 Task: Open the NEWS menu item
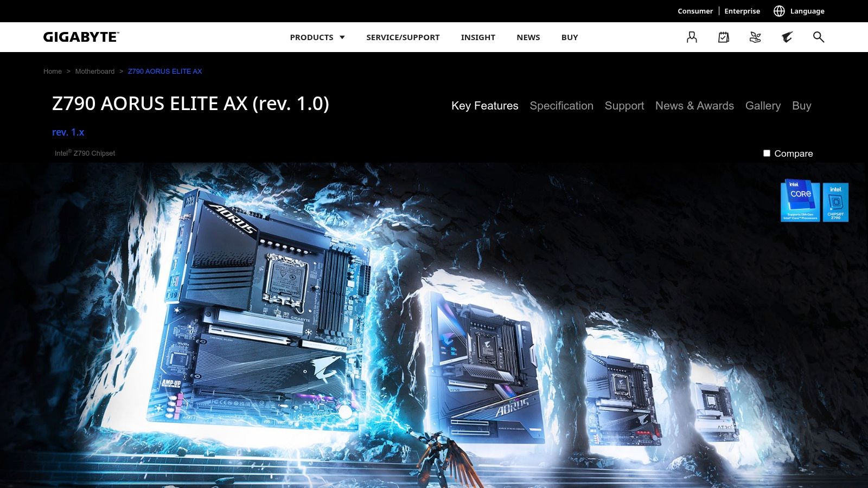528,37
